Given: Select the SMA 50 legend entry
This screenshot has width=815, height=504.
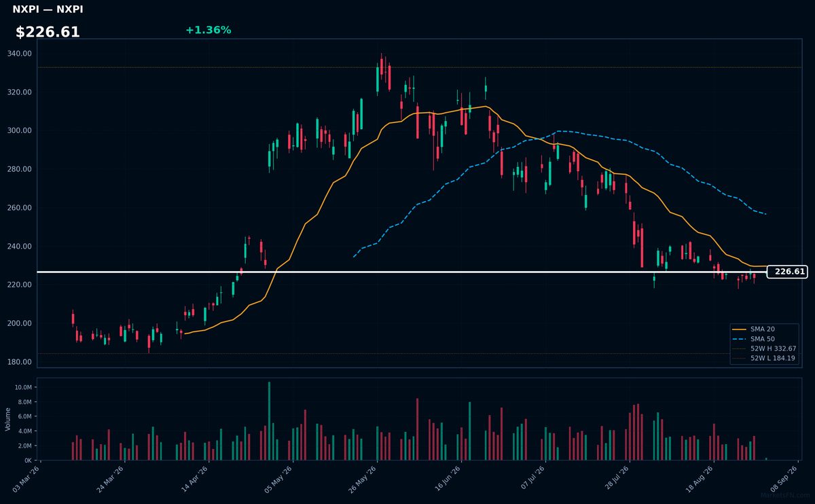Looking at the screenshot, I should [763, 338].
